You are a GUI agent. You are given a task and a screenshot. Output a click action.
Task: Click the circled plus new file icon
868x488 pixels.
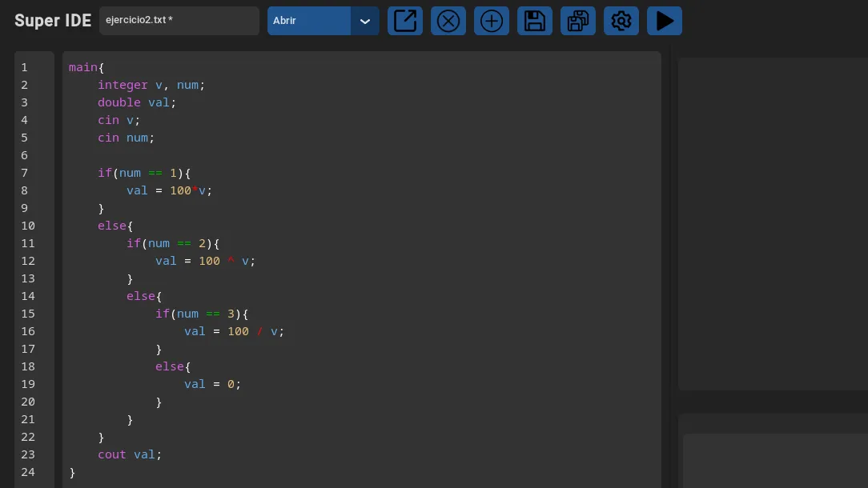tap(492, 21)
